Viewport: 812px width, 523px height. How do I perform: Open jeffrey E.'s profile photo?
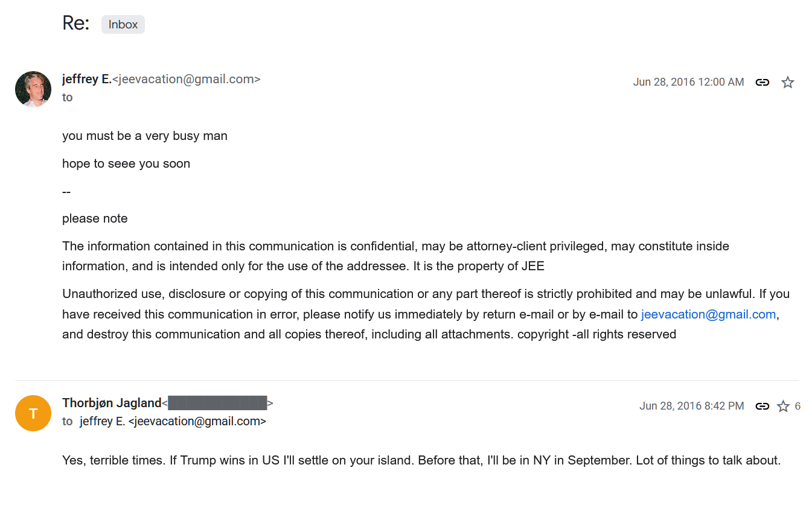point(33,89)
